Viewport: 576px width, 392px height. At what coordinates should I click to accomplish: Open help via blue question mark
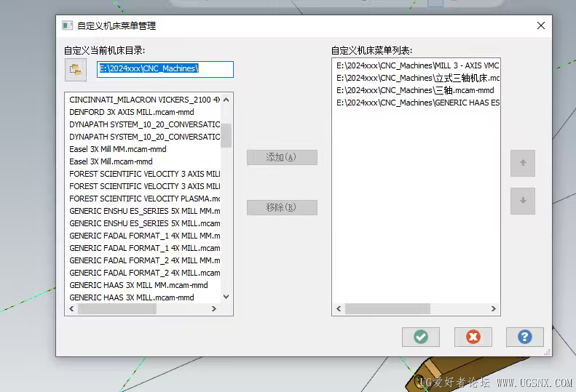pyautogui.click(x=525, y=337)
